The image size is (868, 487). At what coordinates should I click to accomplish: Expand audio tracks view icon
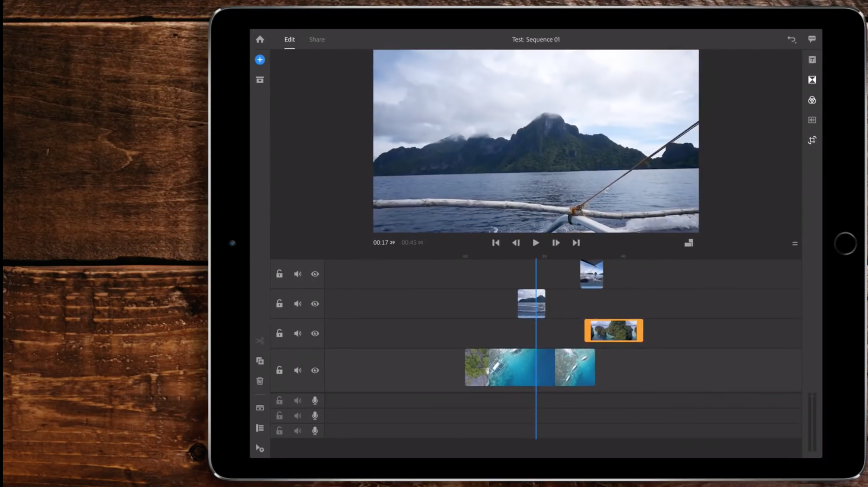pos(260,408)
